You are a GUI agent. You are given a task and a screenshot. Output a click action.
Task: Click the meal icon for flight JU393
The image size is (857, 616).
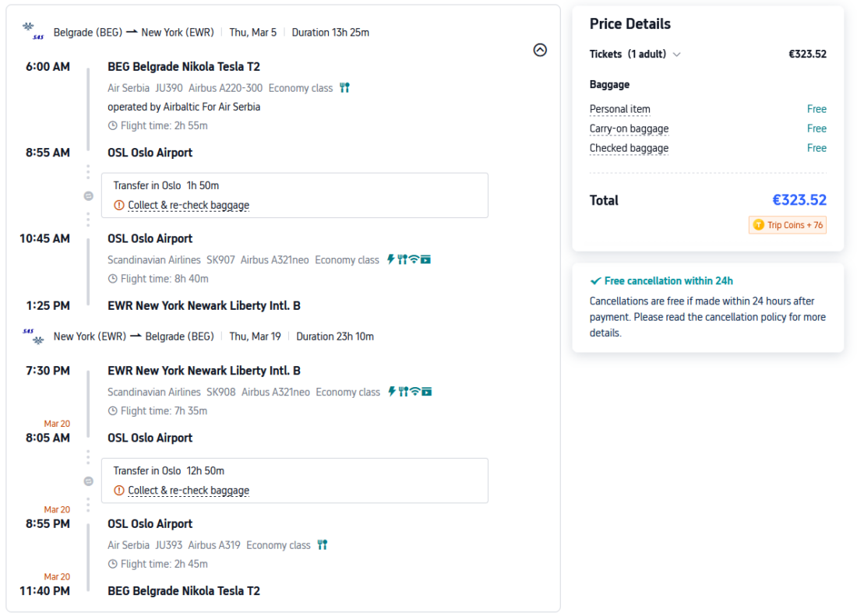(x=323, y=545)
